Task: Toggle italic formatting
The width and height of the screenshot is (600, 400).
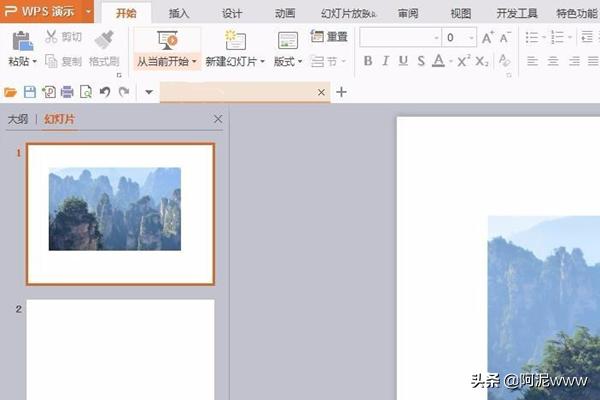Action: 386,61
